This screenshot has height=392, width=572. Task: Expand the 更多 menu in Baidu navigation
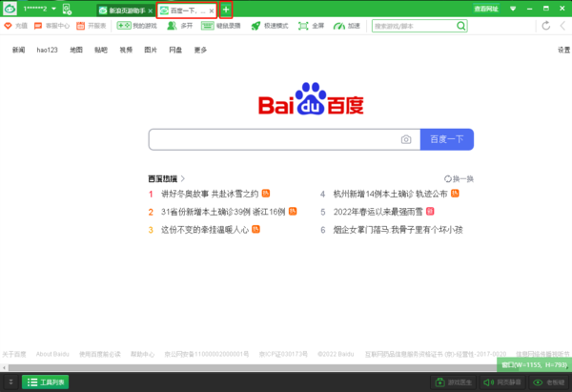click(x=200, y=49)
